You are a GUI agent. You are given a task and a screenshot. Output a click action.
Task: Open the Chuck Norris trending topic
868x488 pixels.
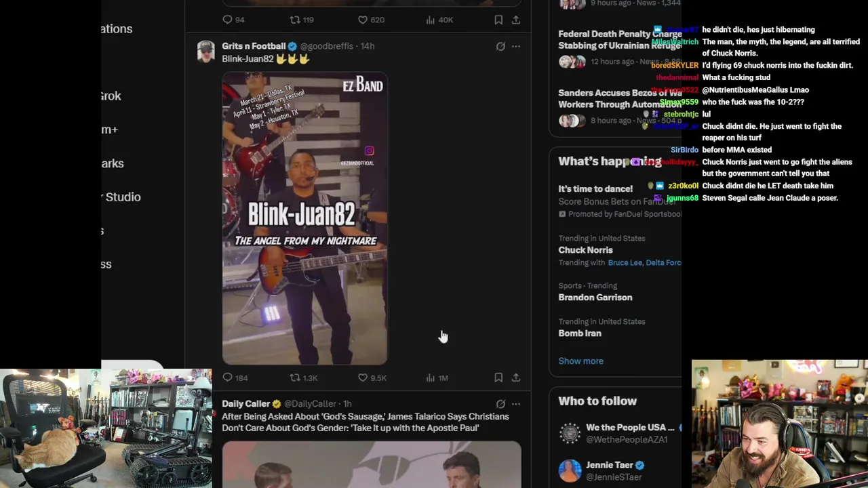(585, 250)
